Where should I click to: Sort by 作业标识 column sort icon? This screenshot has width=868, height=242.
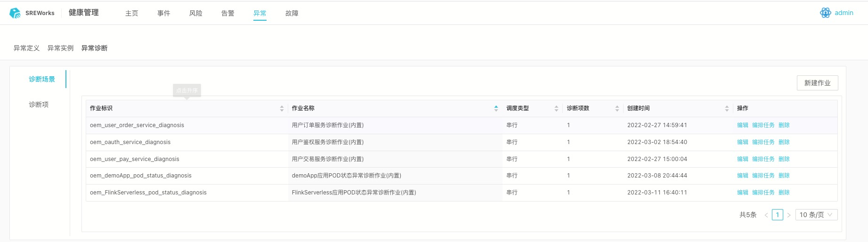tap(282, 108)
